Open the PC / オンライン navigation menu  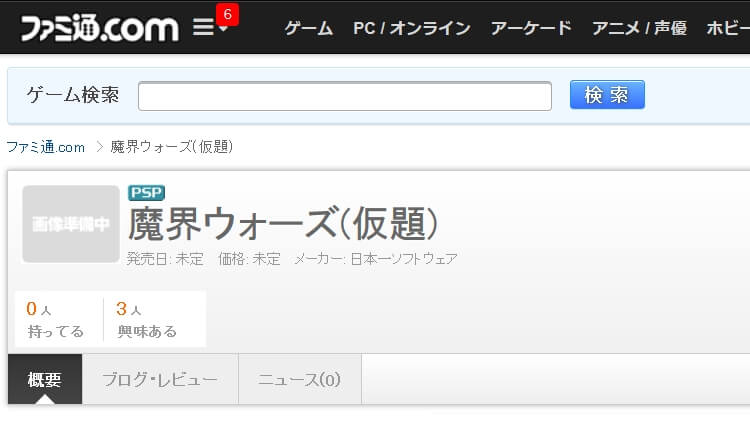(412, 28)
